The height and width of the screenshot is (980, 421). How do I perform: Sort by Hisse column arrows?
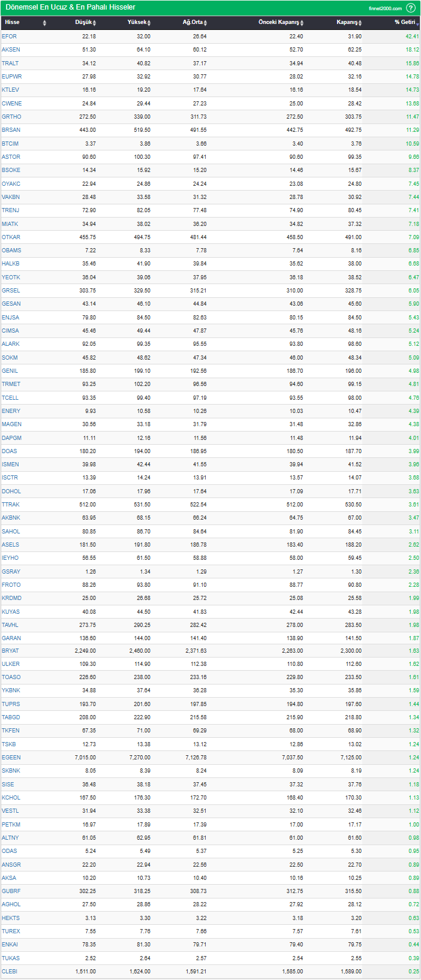coord(44,23)
